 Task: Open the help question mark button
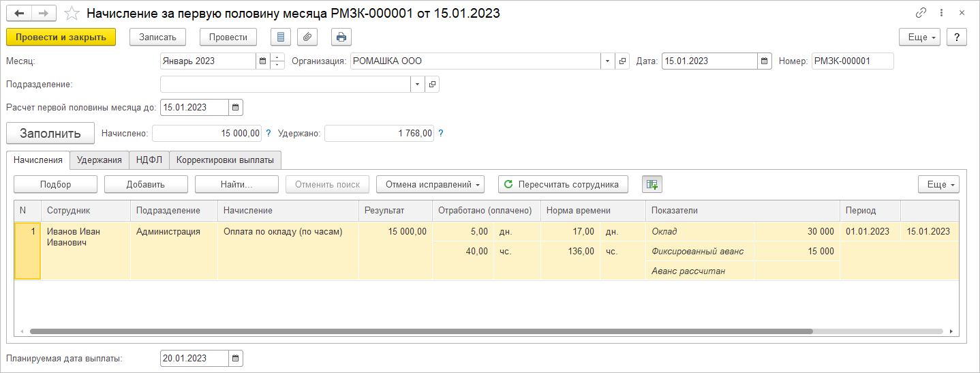point(957,37)
